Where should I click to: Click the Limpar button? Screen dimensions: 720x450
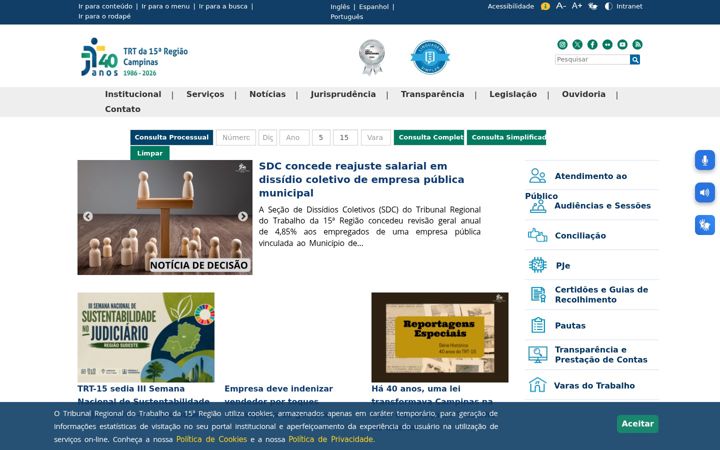coord(150,153)
